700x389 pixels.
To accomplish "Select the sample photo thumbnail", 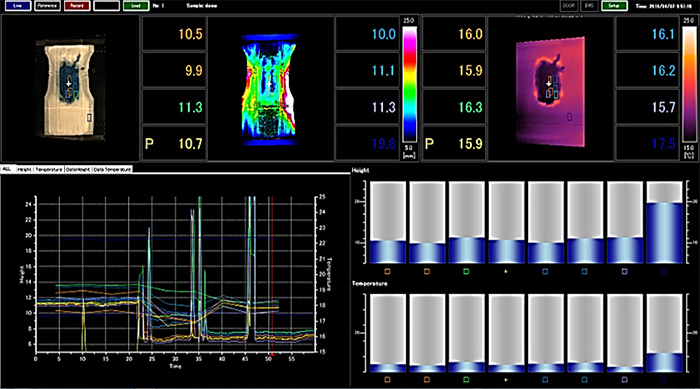I will point(70,88).
